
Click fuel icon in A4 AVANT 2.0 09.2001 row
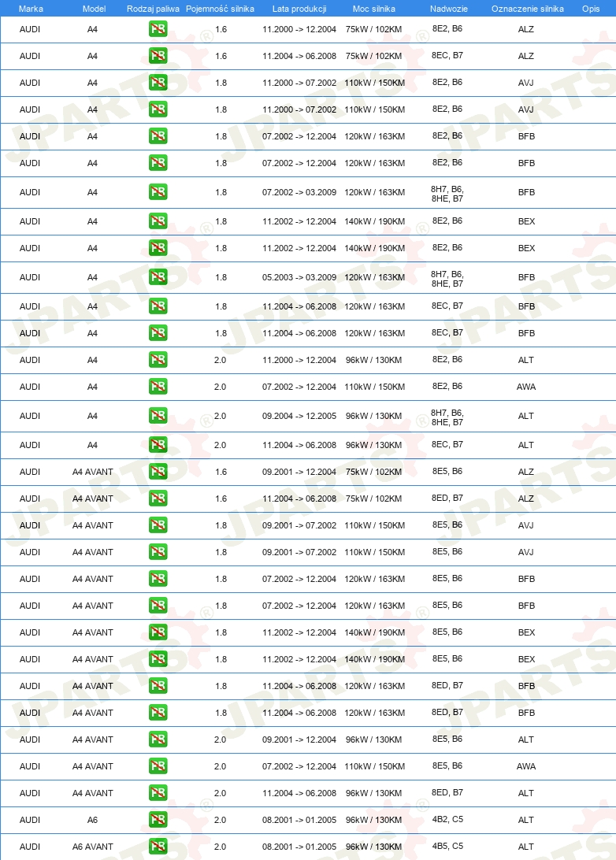pos(158,740)
